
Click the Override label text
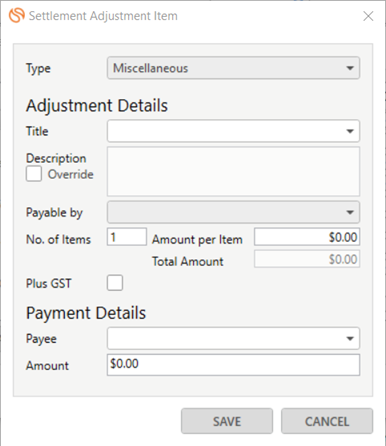point(71,174)
